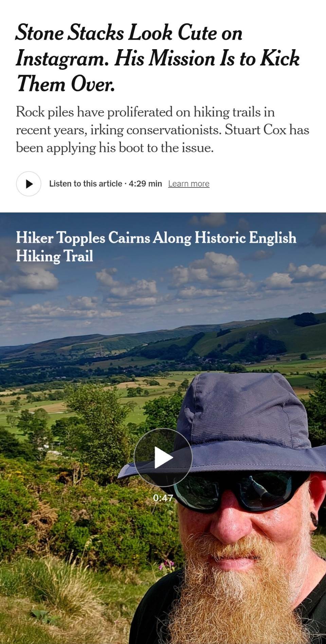Click the word 'conservationists' in the summary
Image resolution: width=326 pixels, height=644 pixels.
[175, 130]
